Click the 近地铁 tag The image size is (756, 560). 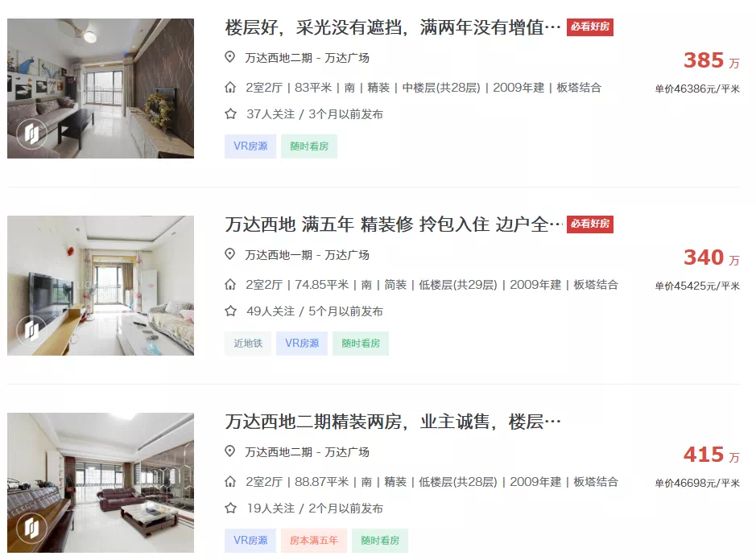click(248, 343)
